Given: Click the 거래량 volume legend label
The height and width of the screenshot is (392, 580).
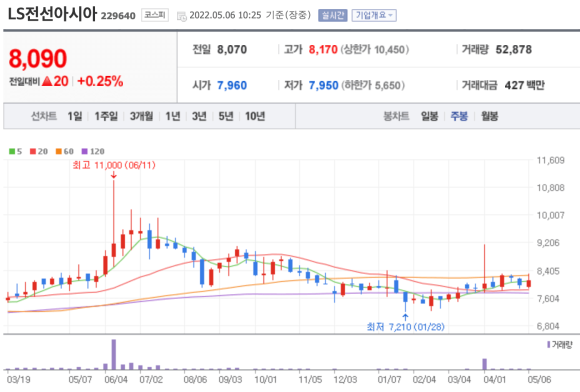Looking at the screenshot, I should click(560, 345).
